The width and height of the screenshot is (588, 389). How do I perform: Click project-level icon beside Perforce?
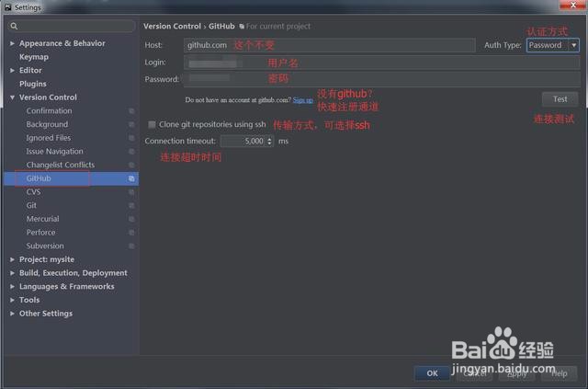(131, 233)
